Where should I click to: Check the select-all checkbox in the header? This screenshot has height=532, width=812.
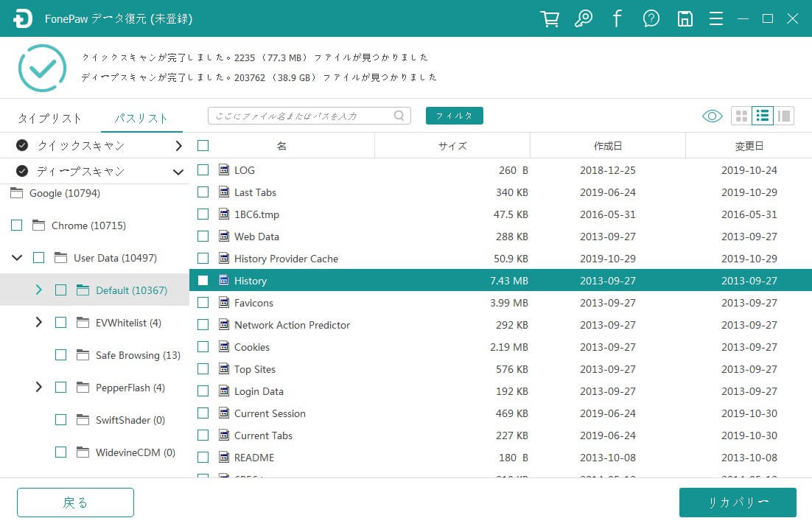click(x=203, y=146)
